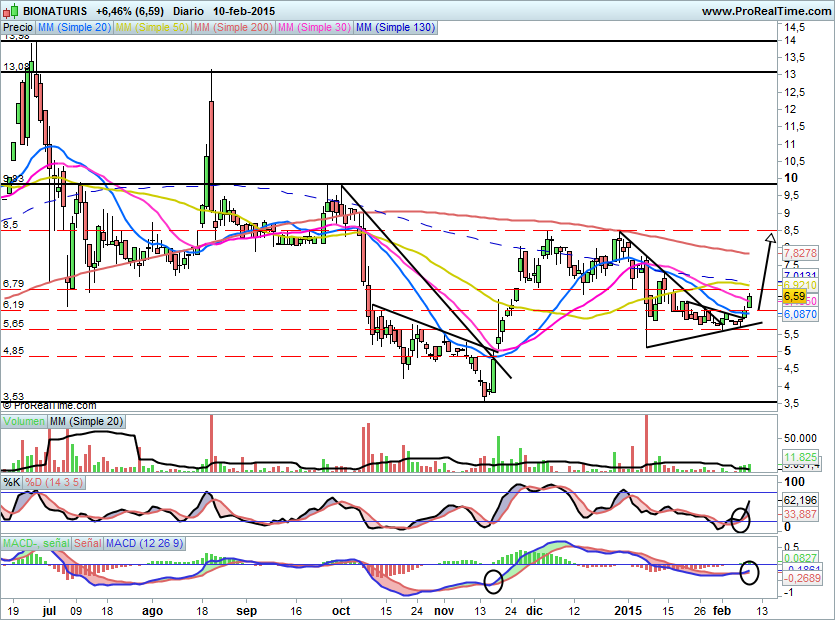This screenshot has width=835, height=620.
Task: Open the MM (Simple 130) indicator label
Action: pyautogui.click(x=395, y=28)
